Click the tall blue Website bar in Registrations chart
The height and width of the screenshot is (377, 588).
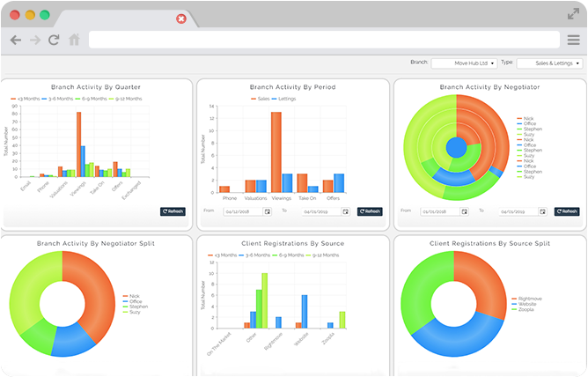pyautogui.click(x=305, y=312)
